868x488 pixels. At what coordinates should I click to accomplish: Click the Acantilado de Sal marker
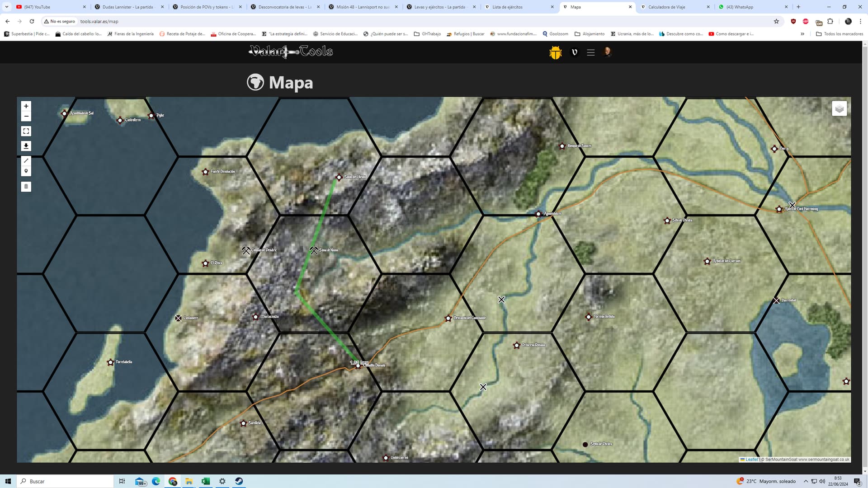[64, 113]
